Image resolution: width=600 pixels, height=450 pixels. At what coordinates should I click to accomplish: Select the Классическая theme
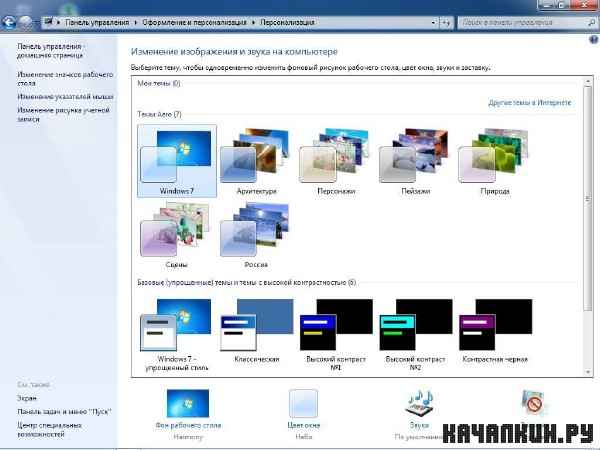tap(256, 331)
